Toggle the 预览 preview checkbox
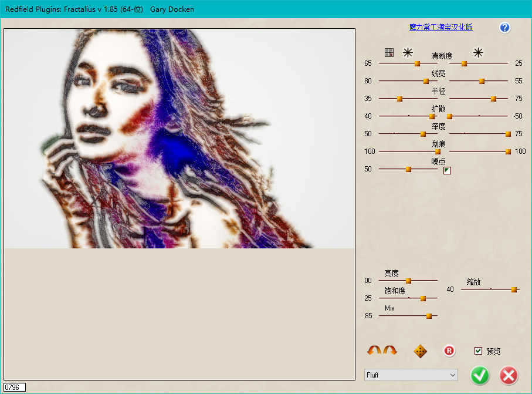Screen dimensions: 532x394 478,351
